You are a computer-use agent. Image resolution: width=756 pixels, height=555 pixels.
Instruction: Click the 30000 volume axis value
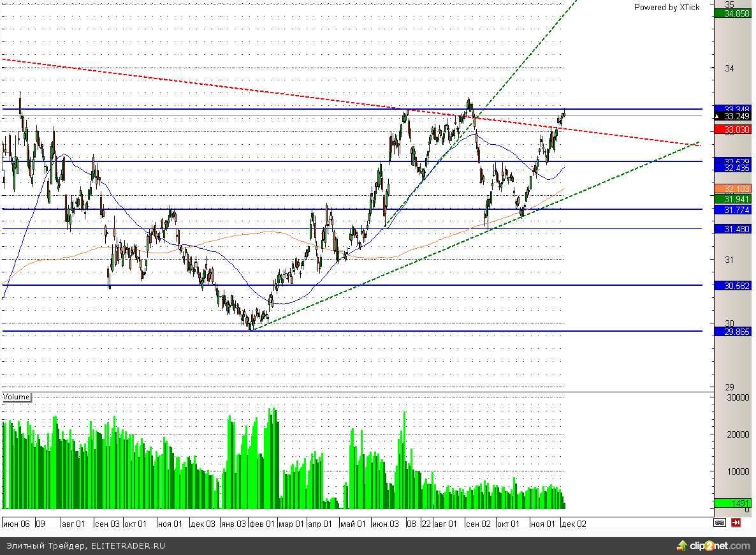click(x=738, y=397)
